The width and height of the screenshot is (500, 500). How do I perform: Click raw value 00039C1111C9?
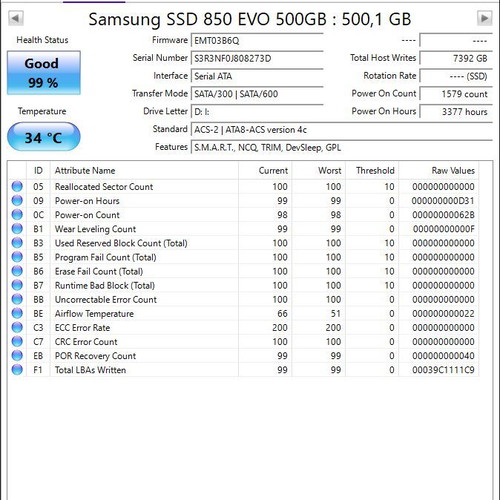[x=443, y=370]
